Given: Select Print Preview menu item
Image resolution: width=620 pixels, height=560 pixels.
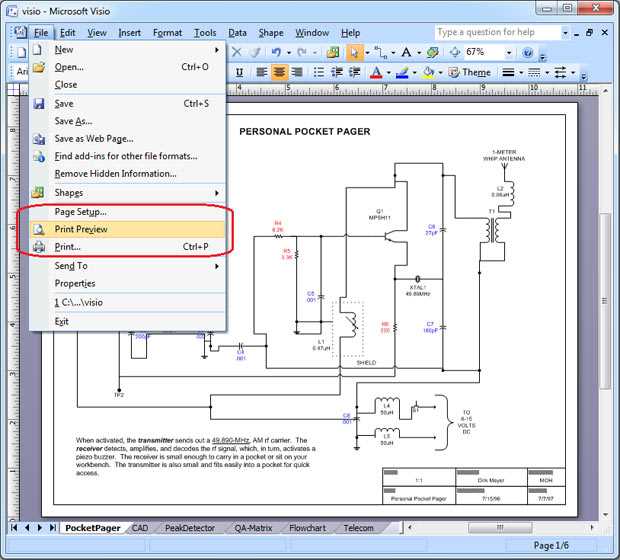Looking at the screenshot, I should [x=127, y=229].
